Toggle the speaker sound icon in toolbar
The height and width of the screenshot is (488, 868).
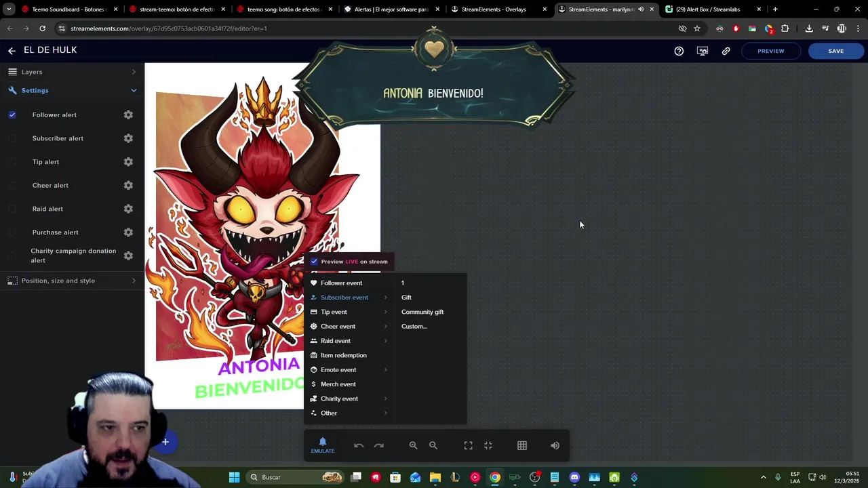click(x=555, y=445)
